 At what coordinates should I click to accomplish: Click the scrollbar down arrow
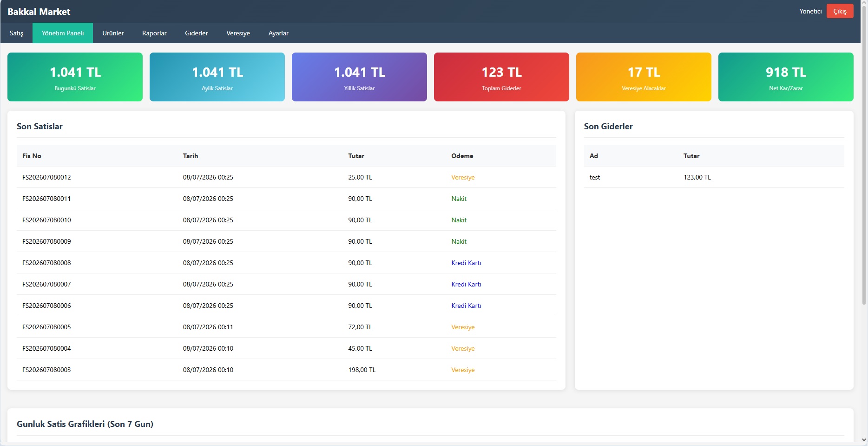coord(864,440)
